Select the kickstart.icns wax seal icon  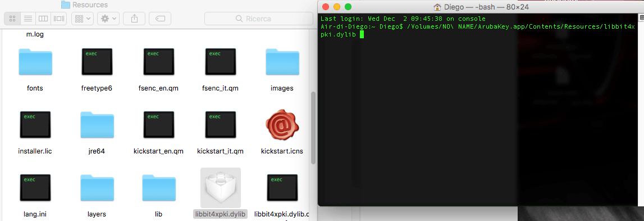(x=282, y=124)
